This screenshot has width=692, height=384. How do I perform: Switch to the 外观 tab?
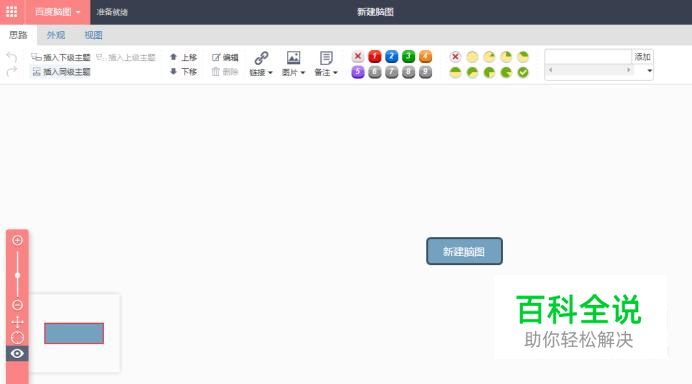click(56, 35)
